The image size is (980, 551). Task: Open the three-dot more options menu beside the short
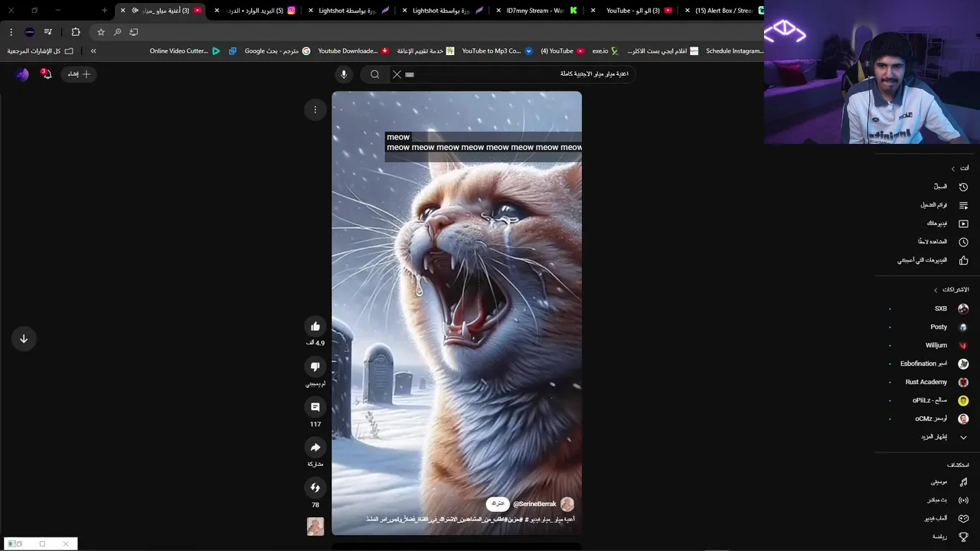pyautogui.click(x=315, y=110)
